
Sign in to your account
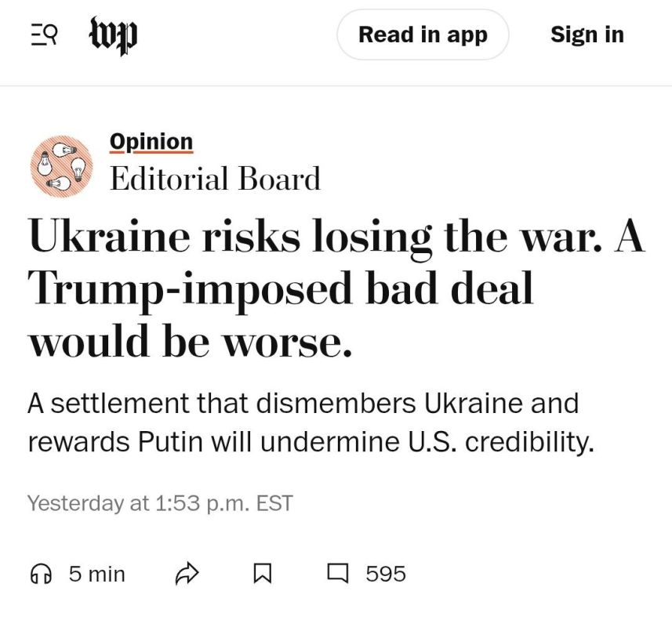(x=587, y=34)
